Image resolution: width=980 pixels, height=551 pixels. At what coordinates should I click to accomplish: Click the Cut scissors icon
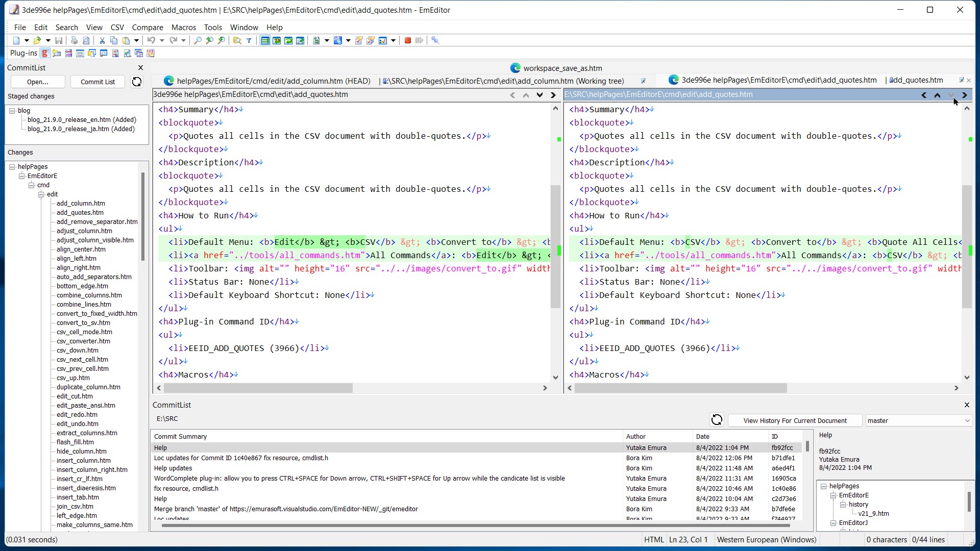102,41
